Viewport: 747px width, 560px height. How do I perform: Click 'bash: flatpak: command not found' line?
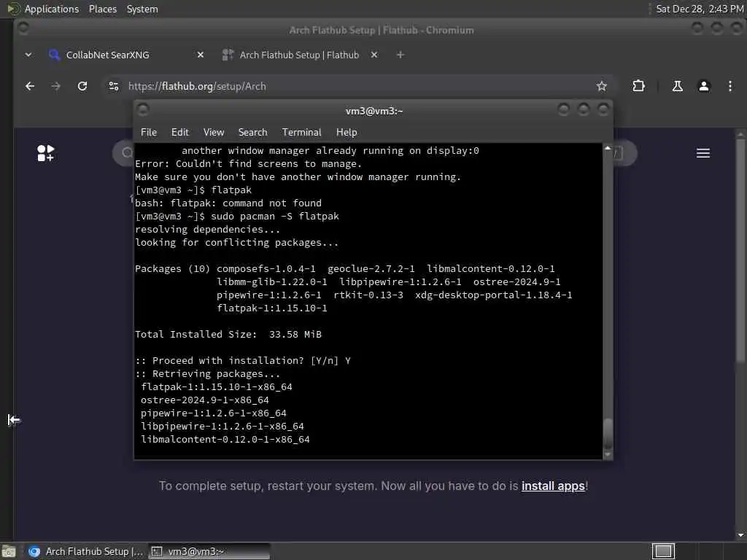click(228, 203)
